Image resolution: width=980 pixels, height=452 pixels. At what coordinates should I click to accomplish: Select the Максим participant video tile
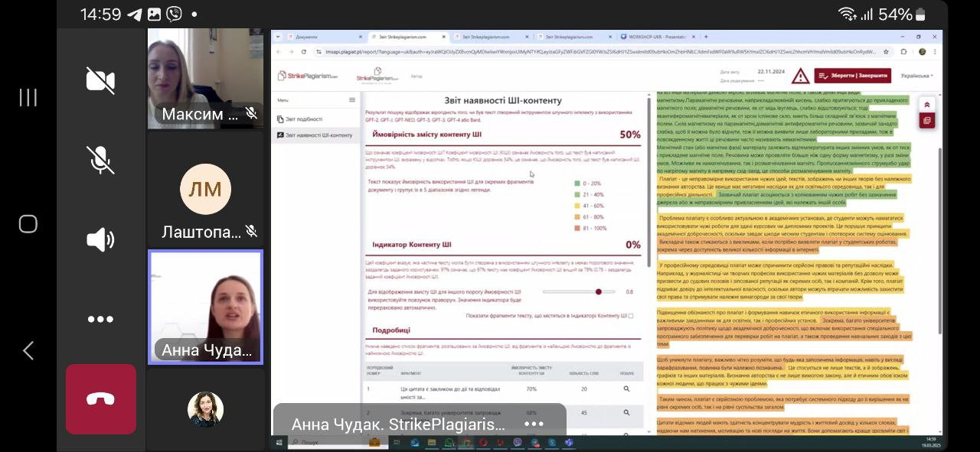click(x=205, y=79)
